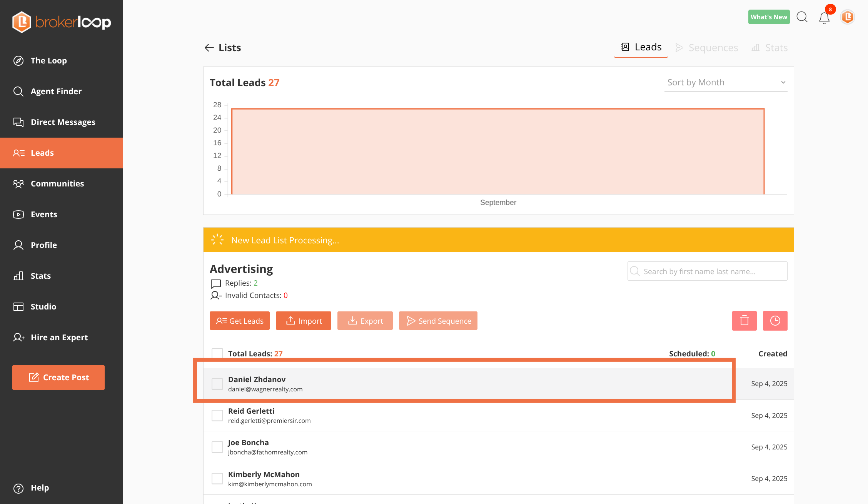This screenshot has height=504, width=868.
Task: Open notifications bell icon
Action: click(x=824, y=18)
